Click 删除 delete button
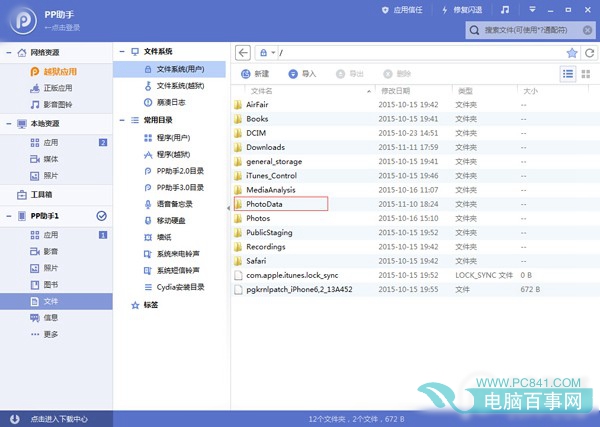Image resolution: width=600 pixels, height=427 pixels. point(397,74)
